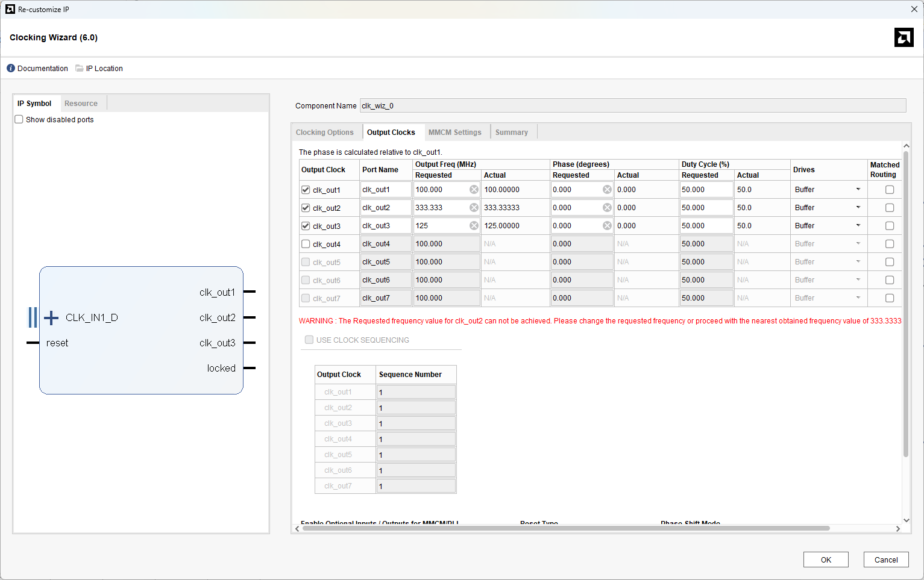This screenshot has height=580, width=924.
Task: Click the Documentation info icon
Action: click(x=11, y=68)
